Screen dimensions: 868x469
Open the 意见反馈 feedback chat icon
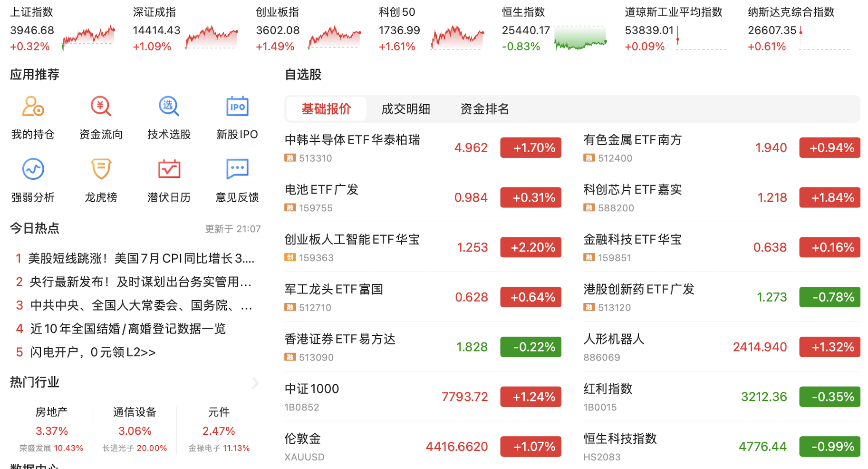[x=237, y=169]
